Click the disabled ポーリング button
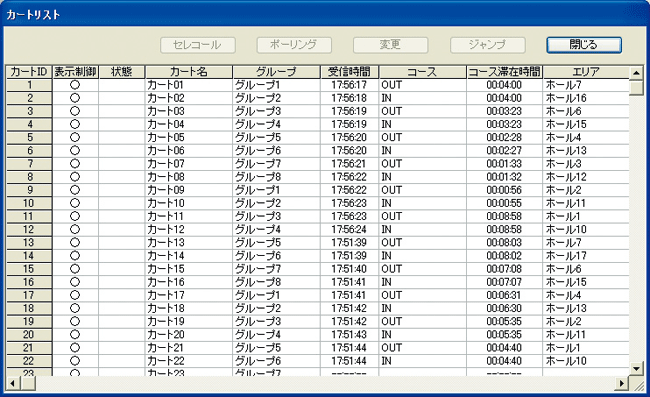Viewport: 650px width, 397px height. (x=294, y=45)
